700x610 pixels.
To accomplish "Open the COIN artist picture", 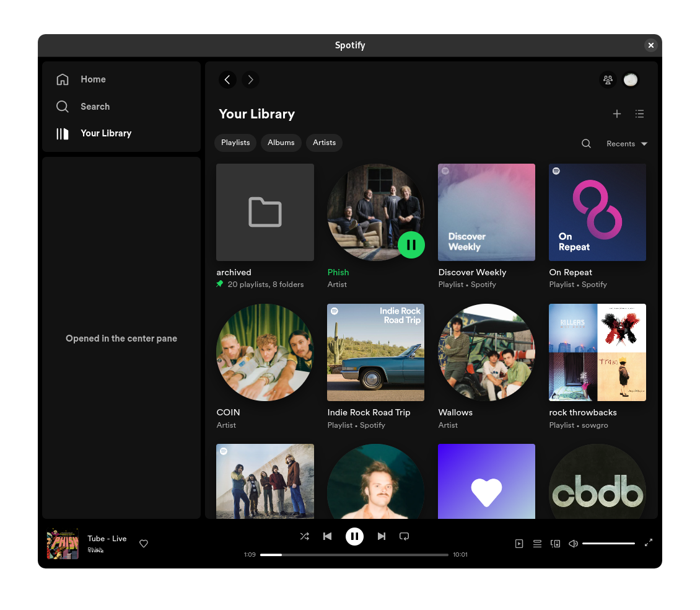I will [x=265, y=353].
